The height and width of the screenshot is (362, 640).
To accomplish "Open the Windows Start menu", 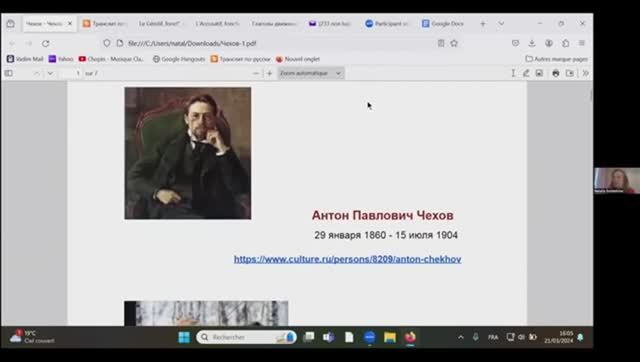I will [184, 337].
